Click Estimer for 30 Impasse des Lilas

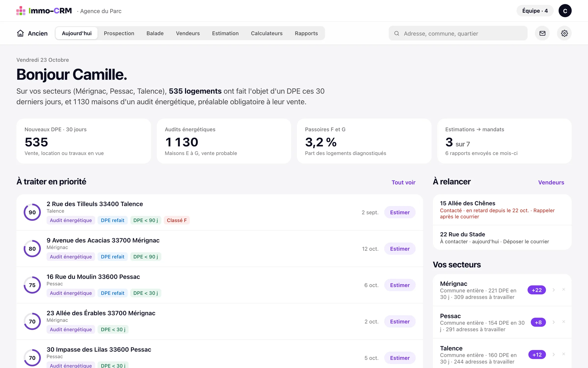(x=400, y=358)
